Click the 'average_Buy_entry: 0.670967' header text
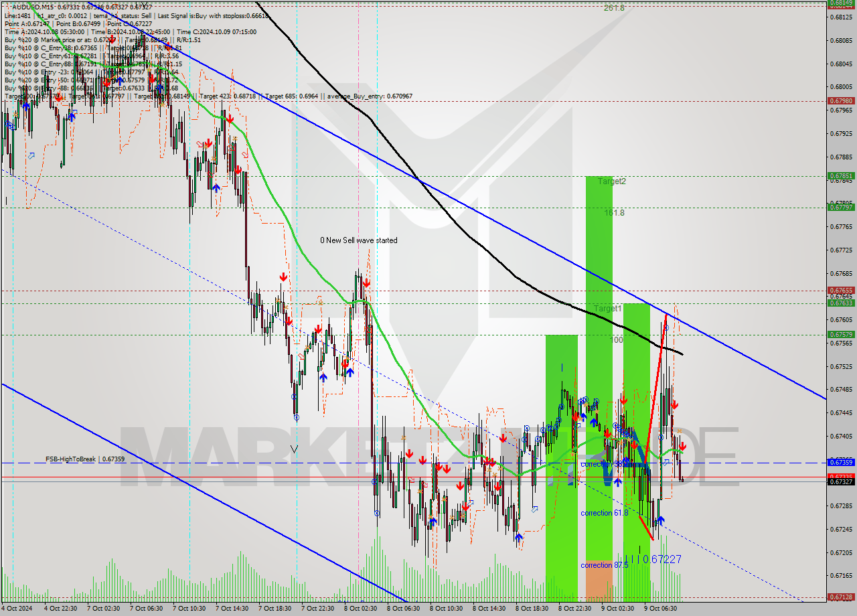The width and height of the screenshot is (857, 616). (x=370, y=96)
